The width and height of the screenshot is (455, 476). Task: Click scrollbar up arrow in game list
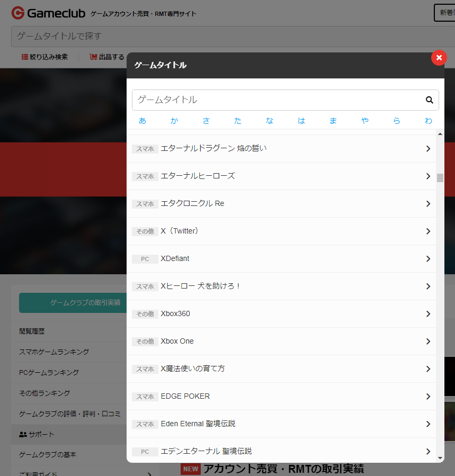tap(440, 134)
